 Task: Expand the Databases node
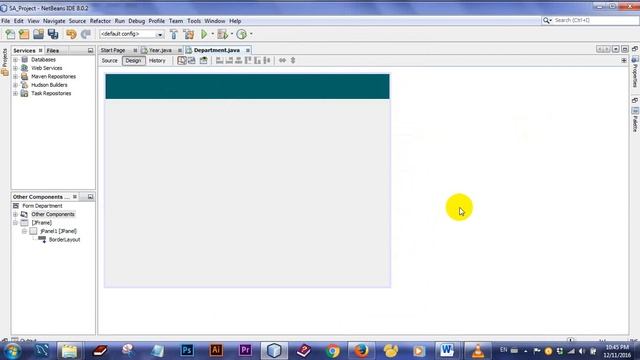pos(16,60)
